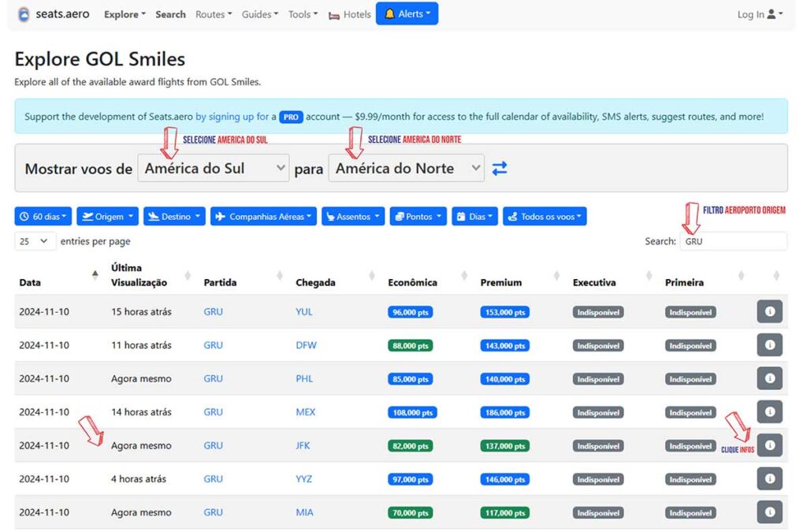Open the Alerts bell dropdown
Screen dimensions: 807x532
coord(407,14)
